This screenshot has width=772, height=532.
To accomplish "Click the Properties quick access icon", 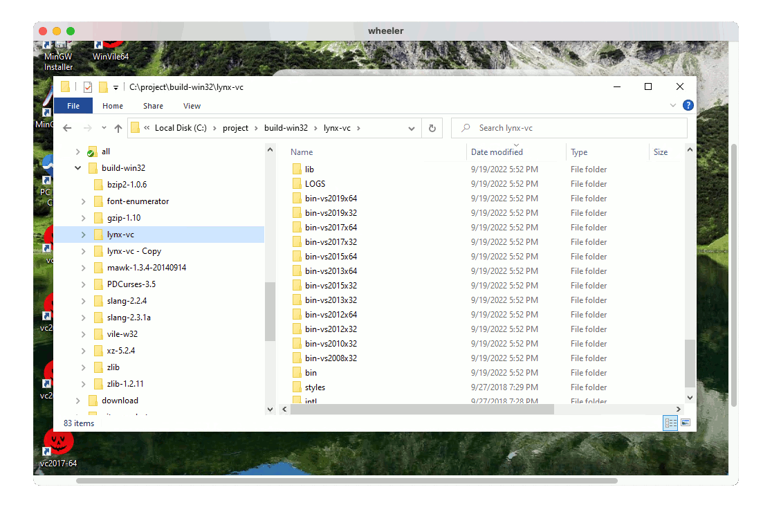I will point(88,87).
